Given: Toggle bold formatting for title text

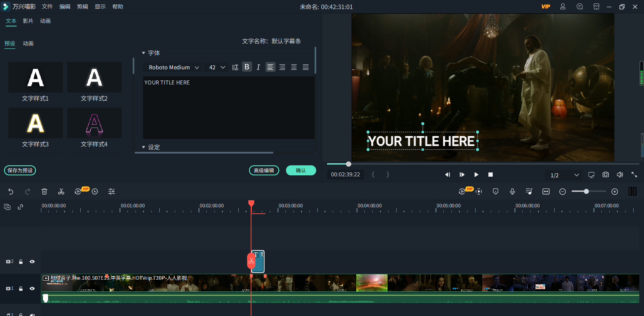Looking at the screenshot, I should (247, 67).
